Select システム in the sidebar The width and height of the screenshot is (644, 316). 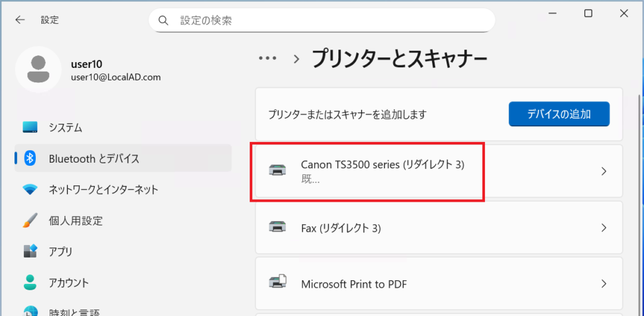click(x=65, y=128)
